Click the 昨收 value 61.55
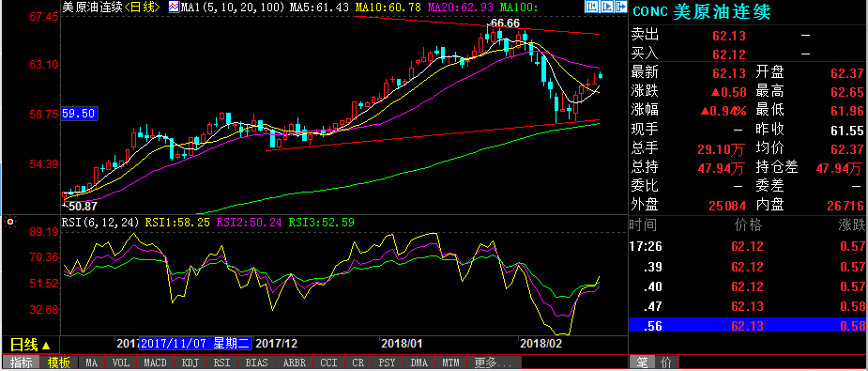The width and height of the screenshot is (868, 371). pyautogui.click(x=847, y=130)
